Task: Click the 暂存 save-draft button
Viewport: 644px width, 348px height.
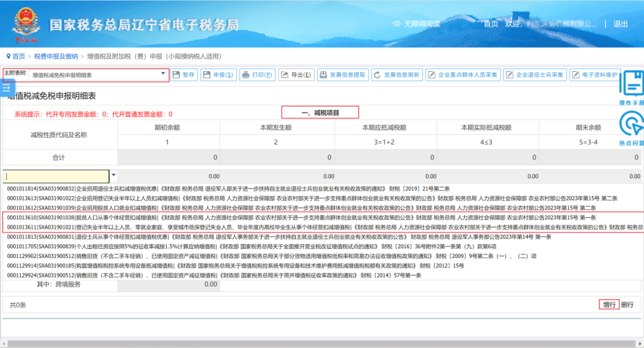Action: [x=184, y=75]
